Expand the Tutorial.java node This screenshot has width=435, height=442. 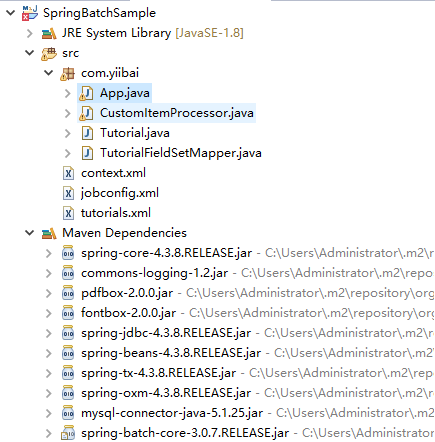[x=68, y=133]
